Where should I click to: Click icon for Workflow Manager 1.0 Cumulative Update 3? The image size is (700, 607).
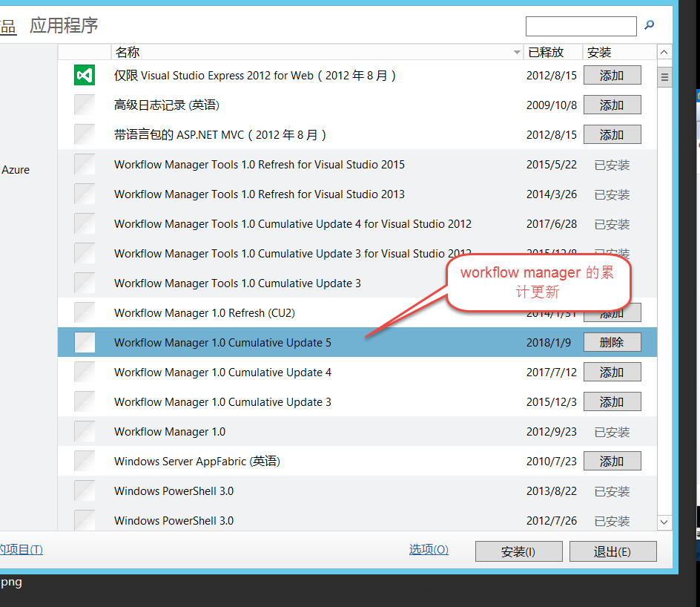(x=85, y=402)
